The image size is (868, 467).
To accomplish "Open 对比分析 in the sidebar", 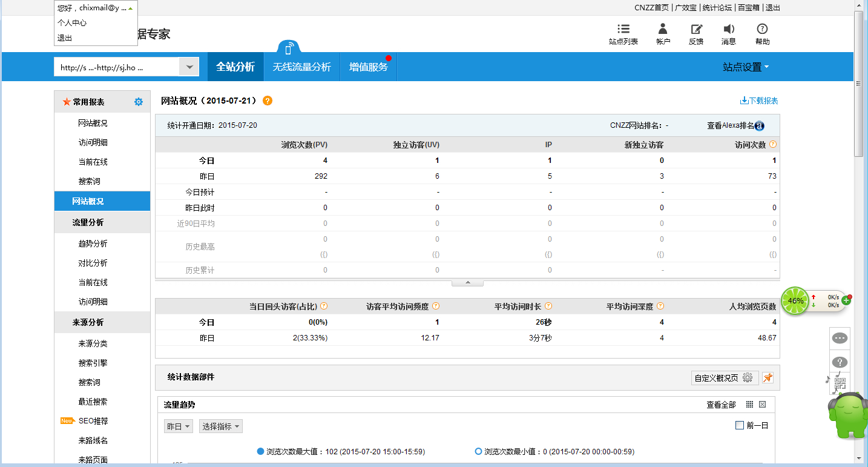I will 93,263.
